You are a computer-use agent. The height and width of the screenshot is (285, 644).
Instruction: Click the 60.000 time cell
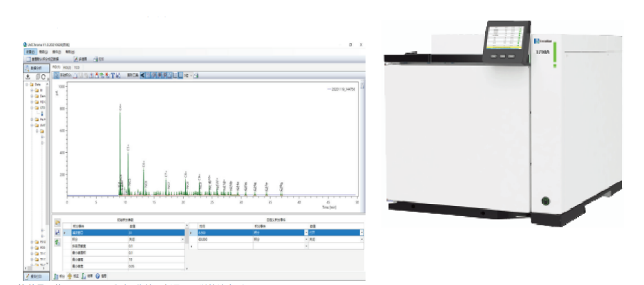(x=225, y=239)
